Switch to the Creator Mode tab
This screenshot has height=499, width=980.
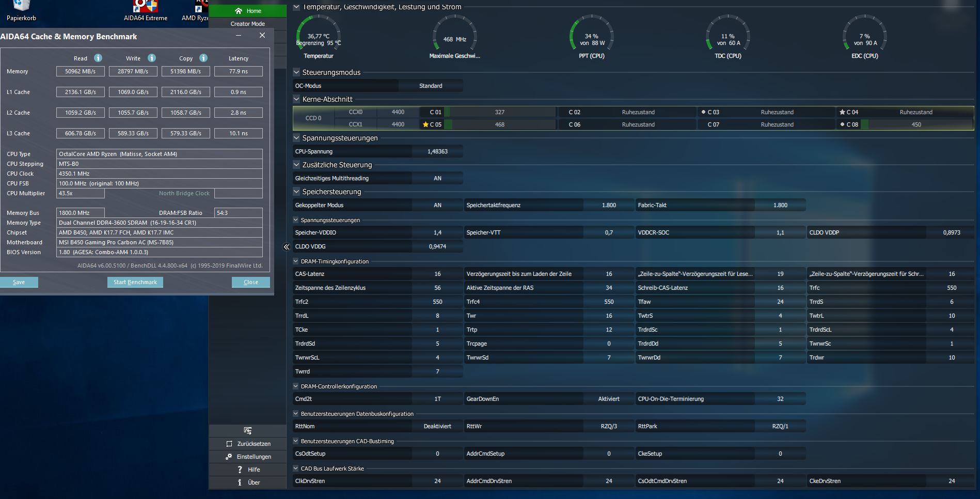tap(248, 24)
